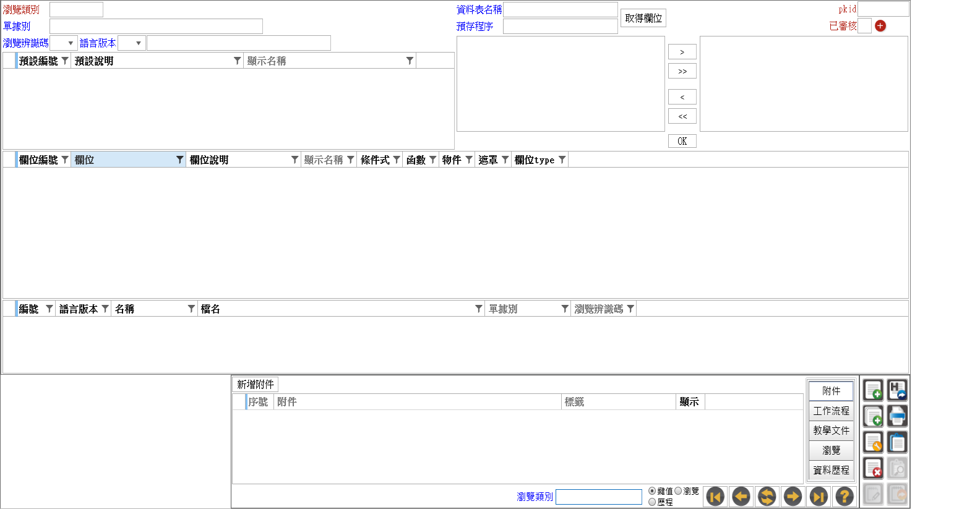Click the refresh arrows icon
Image resolution: width=980 pixels, height=509 pixels.
[767, 496]
